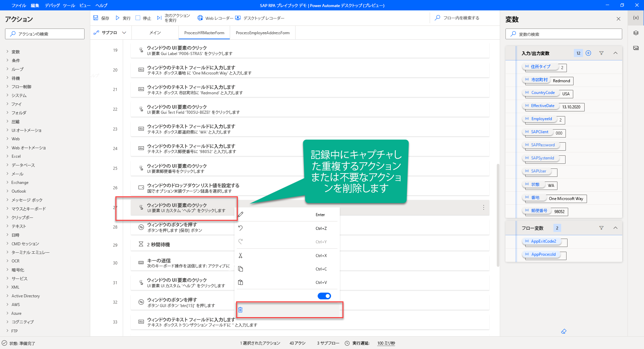Viewport: 644px width, 349px height.
Task: Filter the flow variables (フロー変数) list
Action: tap(601, 228)
